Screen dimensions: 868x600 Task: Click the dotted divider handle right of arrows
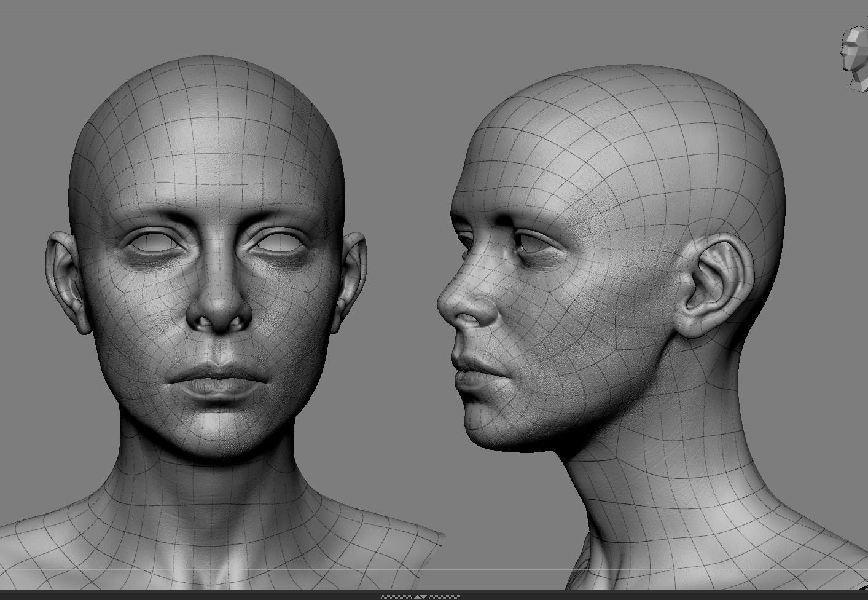[444, 597]
